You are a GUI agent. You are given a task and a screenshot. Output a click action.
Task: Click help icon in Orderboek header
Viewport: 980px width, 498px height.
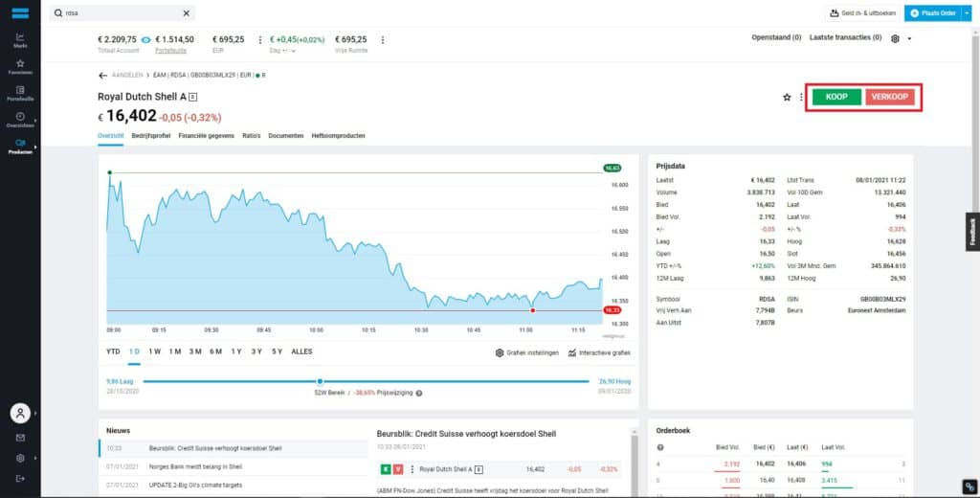point(660,447)
